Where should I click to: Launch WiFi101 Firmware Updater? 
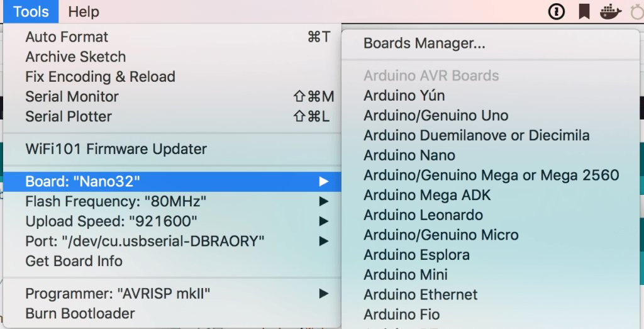click(x=172, y=149)
